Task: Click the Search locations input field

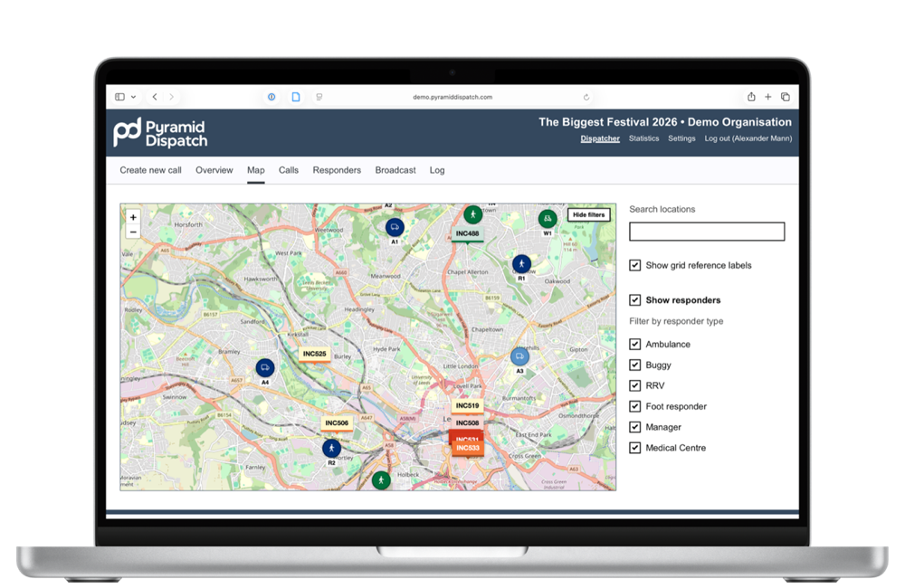Action: [x=707, y=232]
